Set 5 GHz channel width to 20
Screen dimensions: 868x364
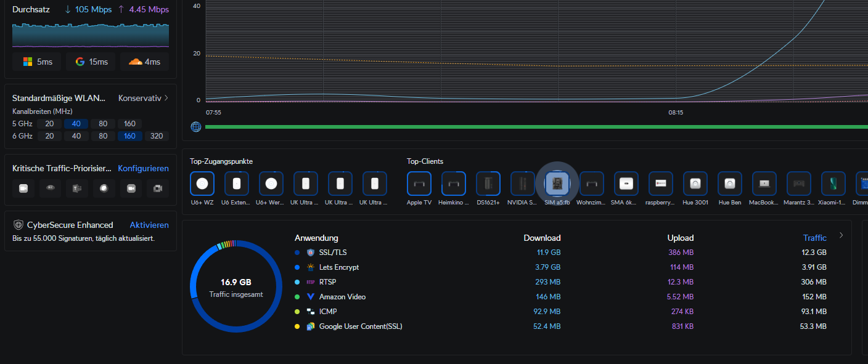click(x=49, y=124)
